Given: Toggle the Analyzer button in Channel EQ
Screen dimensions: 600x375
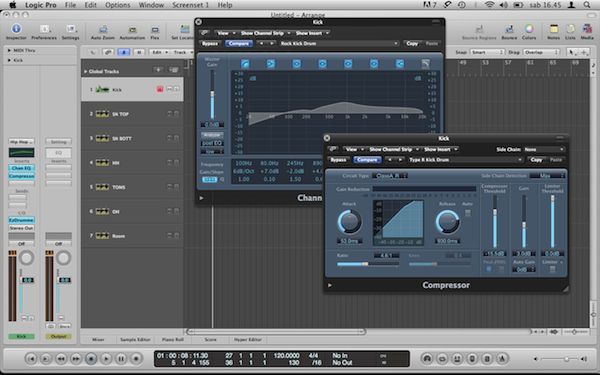Looking at the screenshot, I should pyautogui.click(x=212, y=135).
